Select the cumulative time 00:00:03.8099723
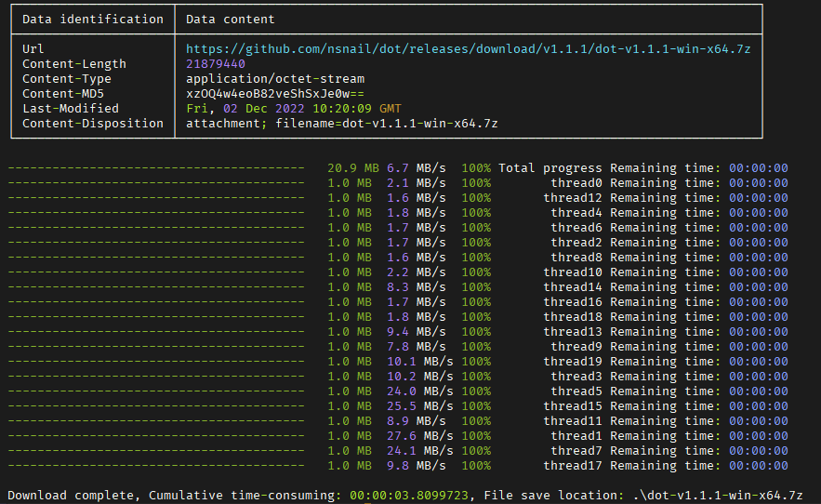 408,494
